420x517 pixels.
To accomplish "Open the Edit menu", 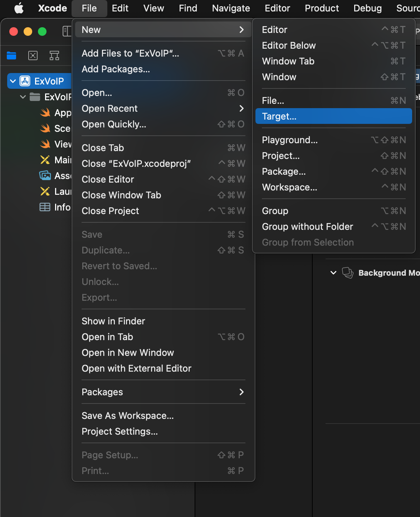I will pos(120,8).
